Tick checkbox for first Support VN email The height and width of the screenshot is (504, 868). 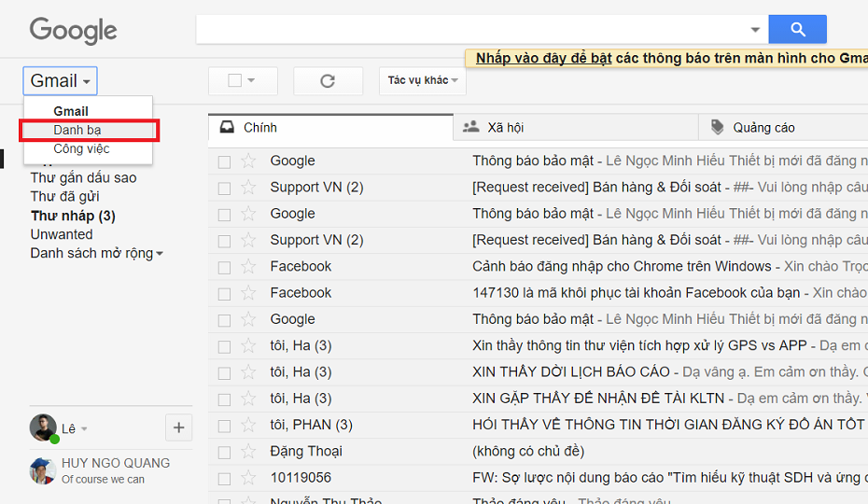224,189
